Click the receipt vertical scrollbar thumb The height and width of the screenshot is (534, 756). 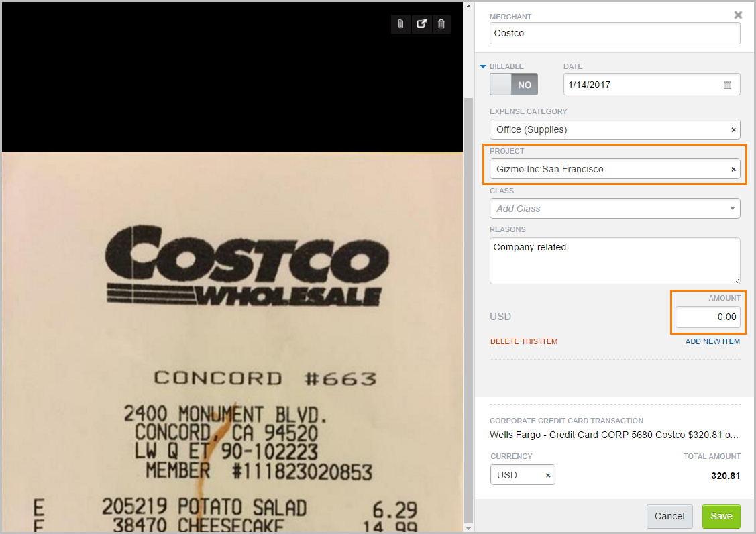tap(468, 310)
